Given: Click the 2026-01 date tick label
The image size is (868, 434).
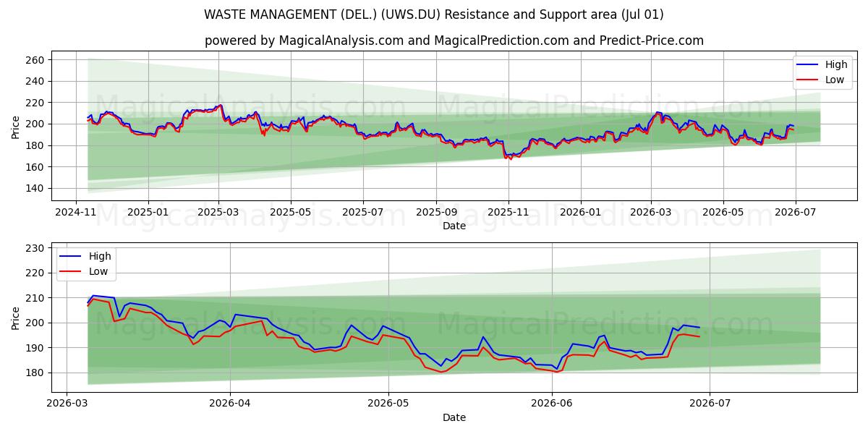Looking at the screenshot, I should click(x=581, y=213).
